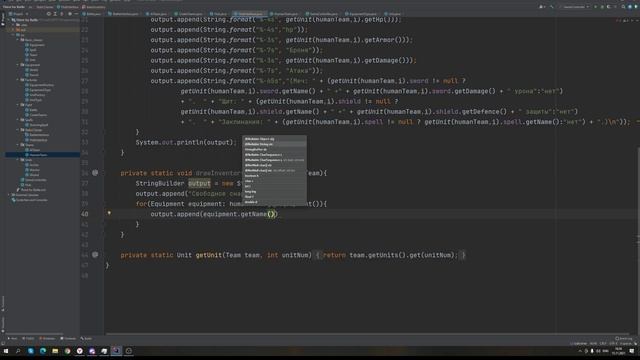This screenshot has height=360, width=640.
Task: Select Warrior class in project tree
Action: coord(32,170)
